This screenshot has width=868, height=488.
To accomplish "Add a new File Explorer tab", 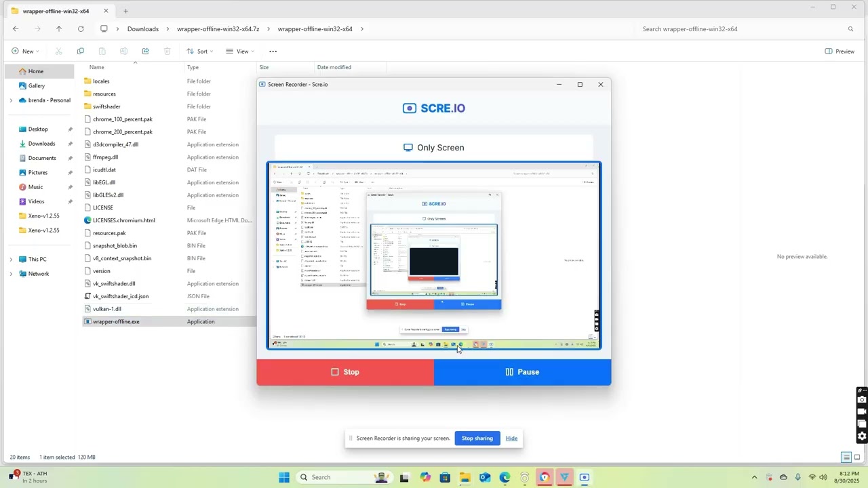I will [125, 11].
